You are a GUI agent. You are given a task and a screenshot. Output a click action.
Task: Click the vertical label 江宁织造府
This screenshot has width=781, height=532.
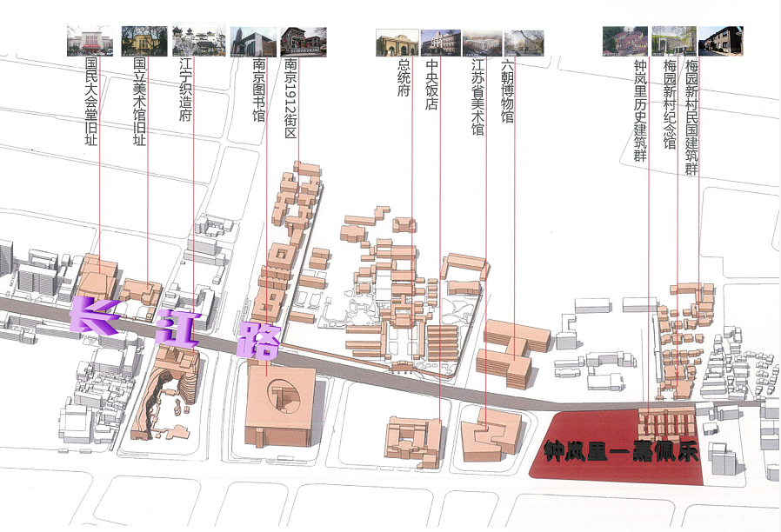coord(185,90)
